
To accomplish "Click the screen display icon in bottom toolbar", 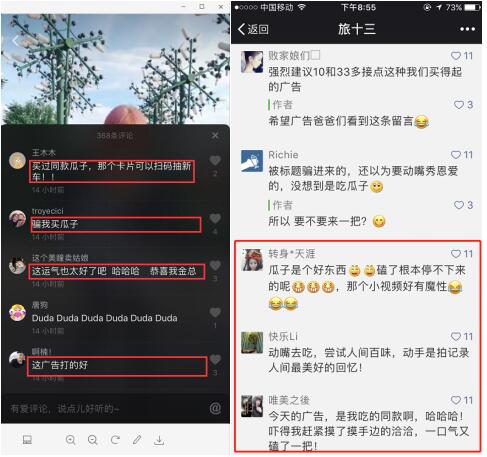I will tap(27, 440).
